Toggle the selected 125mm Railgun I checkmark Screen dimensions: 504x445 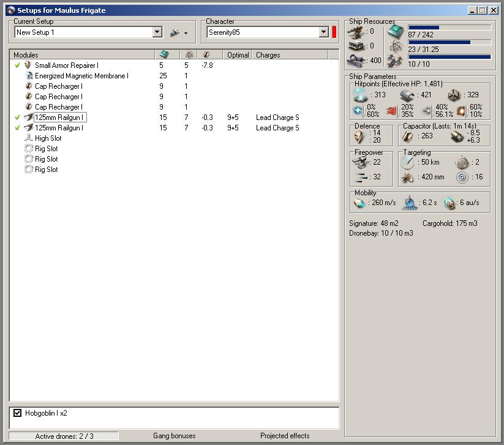pyautogui.click(x=17, y=118)
